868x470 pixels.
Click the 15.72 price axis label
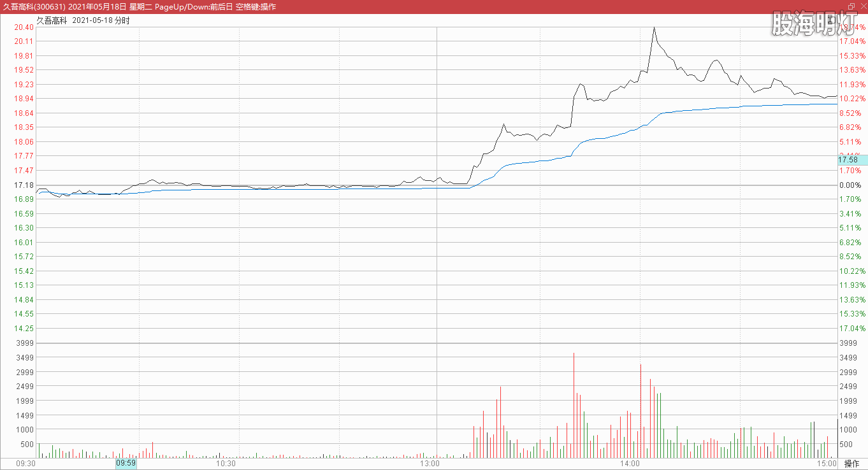24,257
